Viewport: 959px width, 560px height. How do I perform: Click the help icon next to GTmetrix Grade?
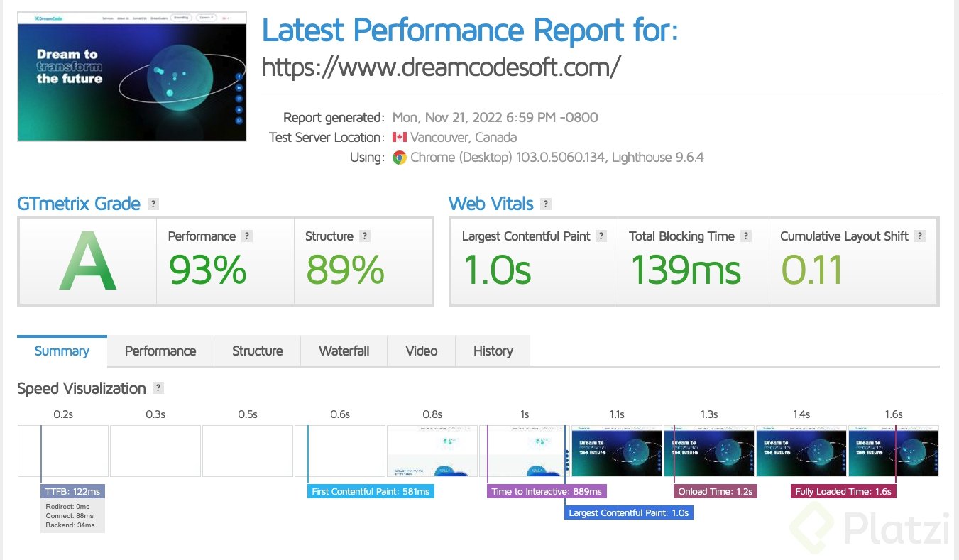pyautogui.click(x=153, y=204)
